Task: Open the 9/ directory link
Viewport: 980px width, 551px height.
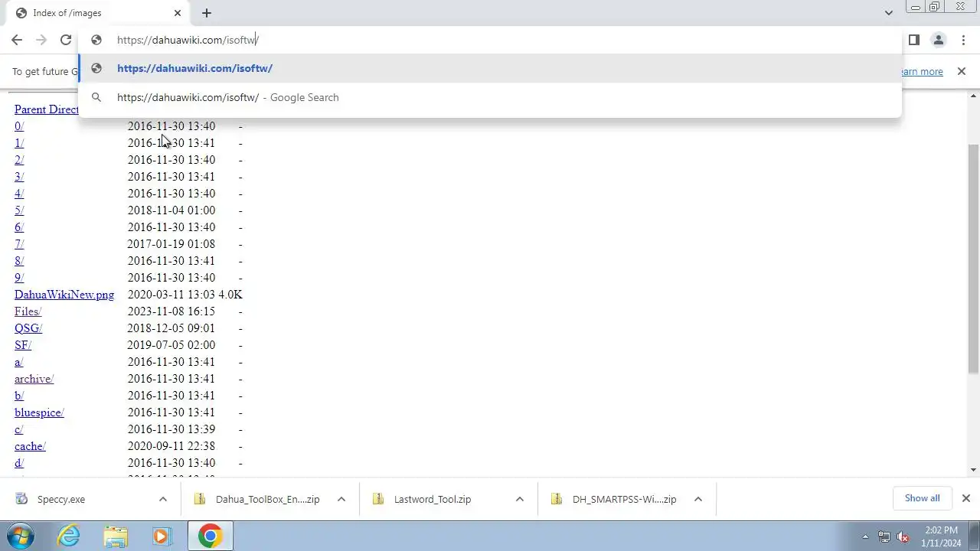Action: coord(19,278)
